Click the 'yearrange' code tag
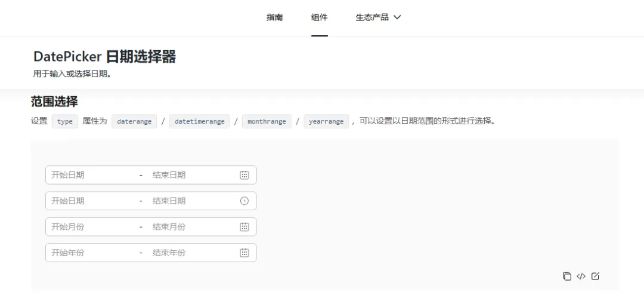 click(x=327, y=122)
